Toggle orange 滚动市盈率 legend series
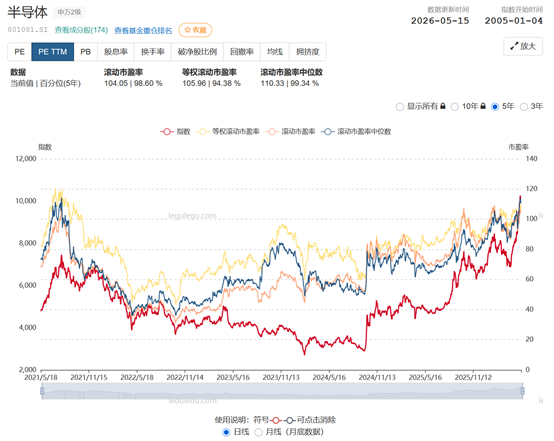Screen dimensions: 554x441 290,131
